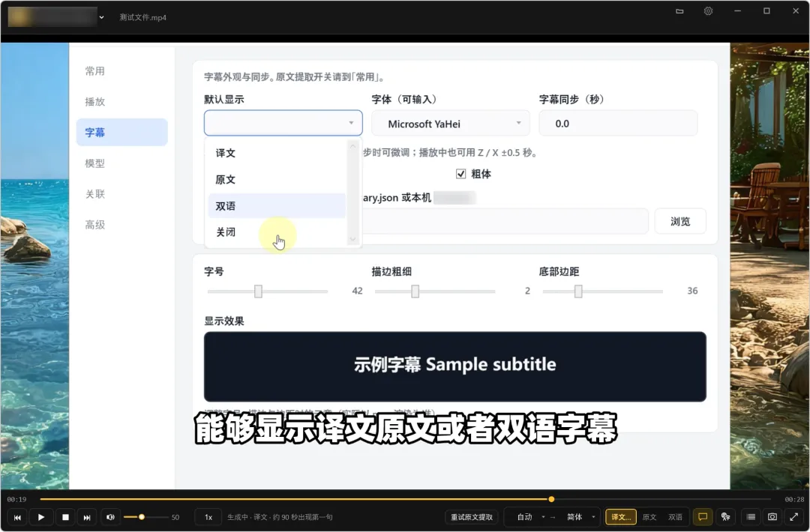
Task: Open the app menu chevron in title bar
Action: (102, 17)
